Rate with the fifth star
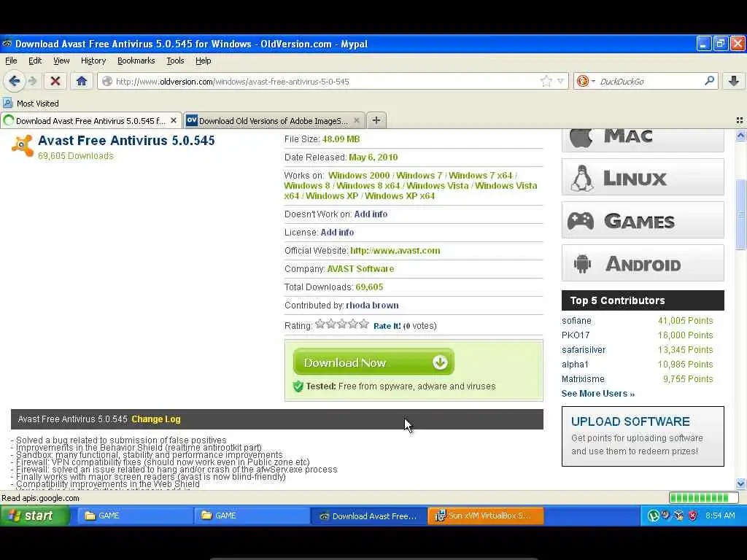Viewport: 747px width, 560px height. (364, 324)
